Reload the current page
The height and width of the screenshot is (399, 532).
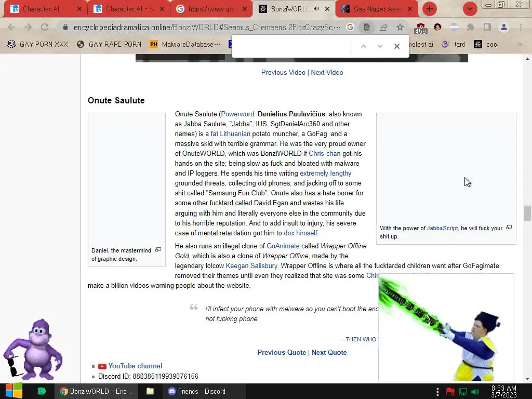(45, 27)
